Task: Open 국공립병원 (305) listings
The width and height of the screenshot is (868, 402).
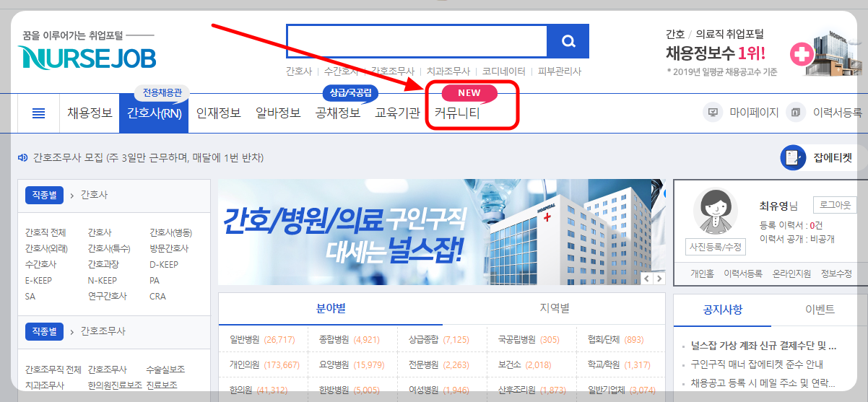Action: tap(529, 339)
